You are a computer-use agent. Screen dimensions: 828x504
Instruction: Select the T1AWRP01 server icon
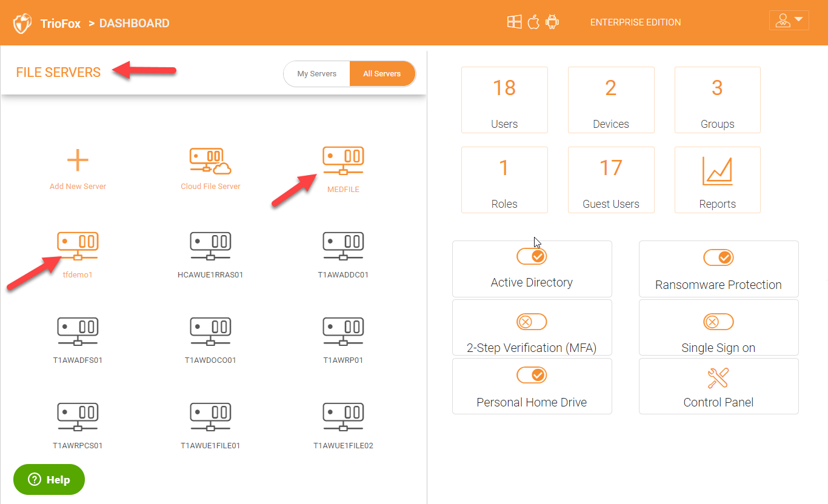[x=343, y=333]
